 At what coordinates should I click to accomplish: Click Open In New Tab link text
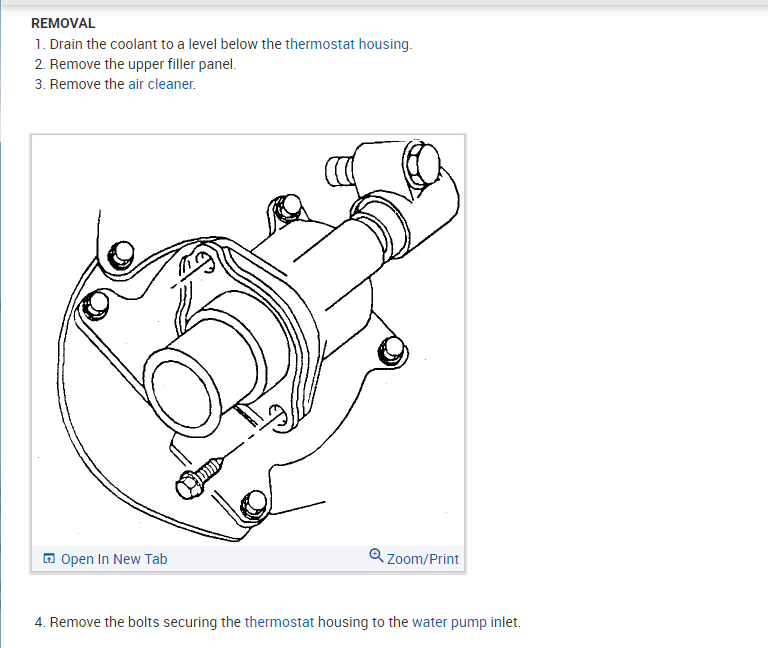tap(114, 559)
